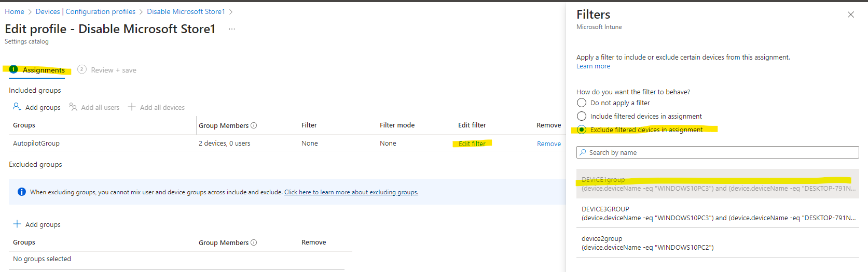Screen dimensions: 868x272
Task: Open the Home breadcrumb link
Action: tap(15, 11)
